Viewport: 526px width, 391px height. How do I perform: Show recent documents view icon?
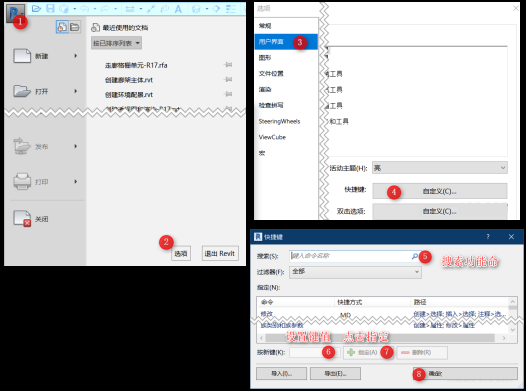(62, 27)
